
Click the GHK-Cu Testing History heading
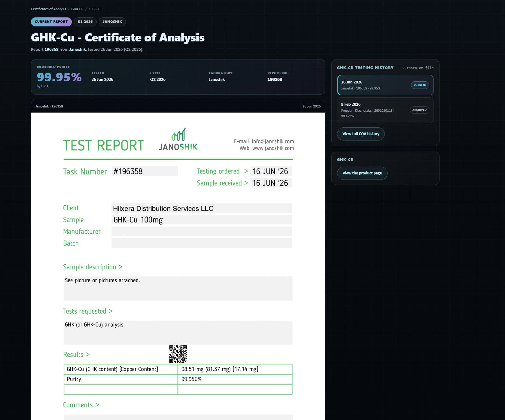pyautogui.click(x=365, y=68)
